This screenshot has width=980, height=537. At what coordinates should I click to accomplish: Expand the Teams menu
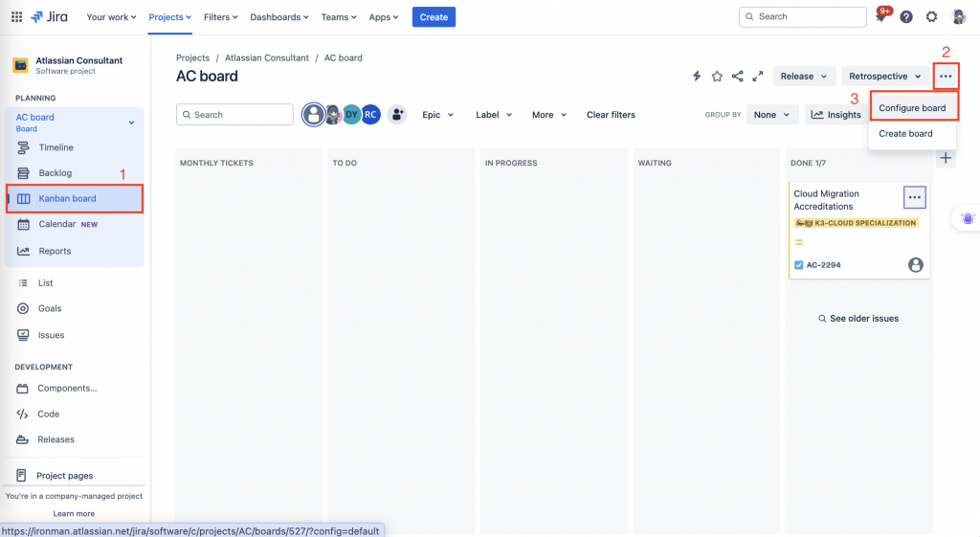(339, 17)
